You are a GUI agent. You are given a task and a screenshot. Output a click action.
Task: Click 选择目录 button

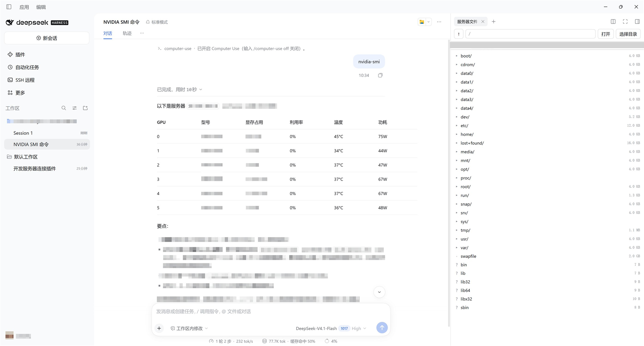(628, 34)
